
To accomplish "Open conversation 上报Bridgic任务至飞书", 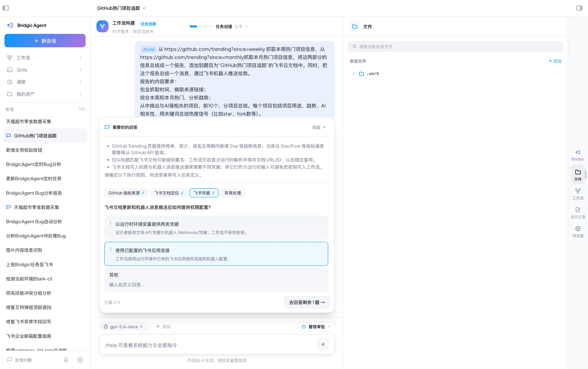I will point(45,264).
